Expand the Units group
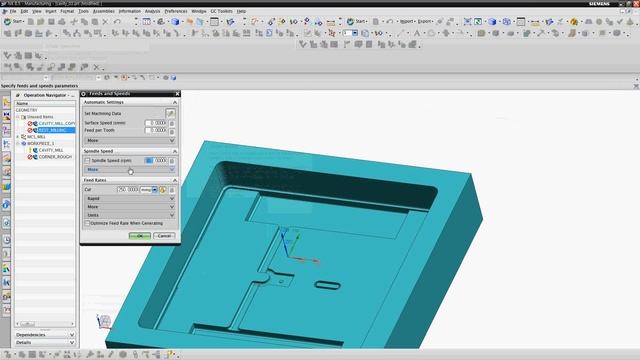The width and height of the screenshot is (640, 360). 130,215
